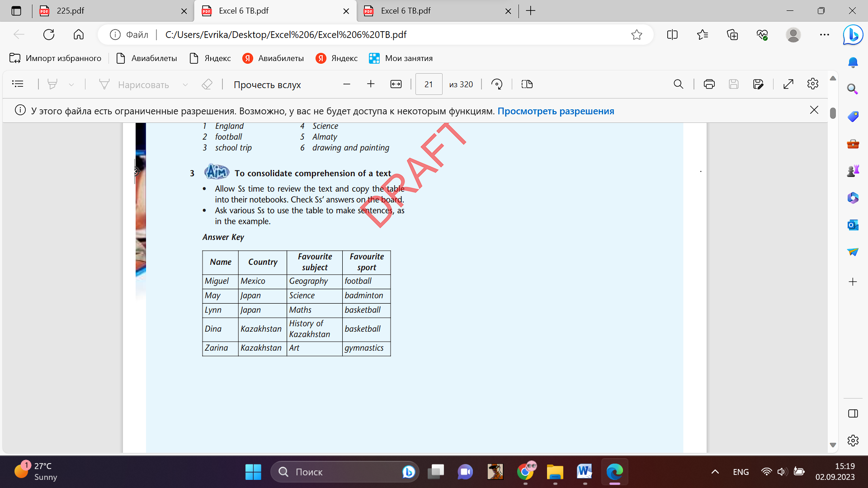Click the Save as icon

tap(758, 84)
